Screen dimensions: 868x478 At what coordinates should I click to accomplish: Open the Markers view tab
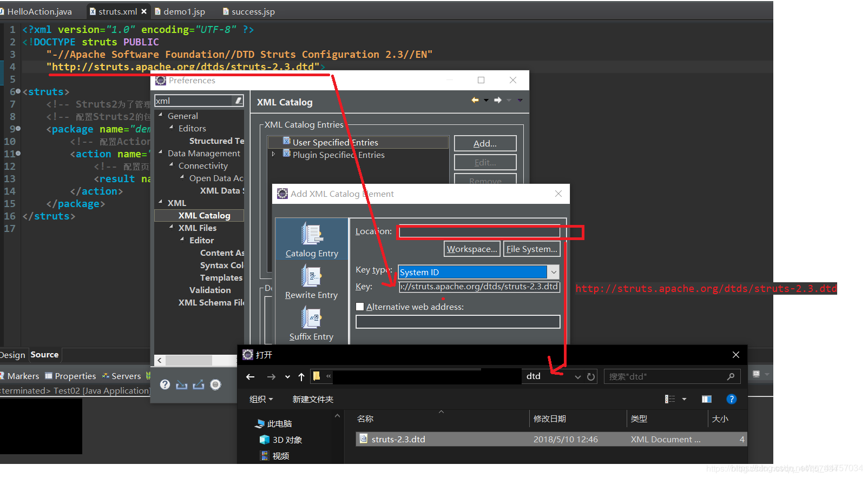tap(20, 376)
